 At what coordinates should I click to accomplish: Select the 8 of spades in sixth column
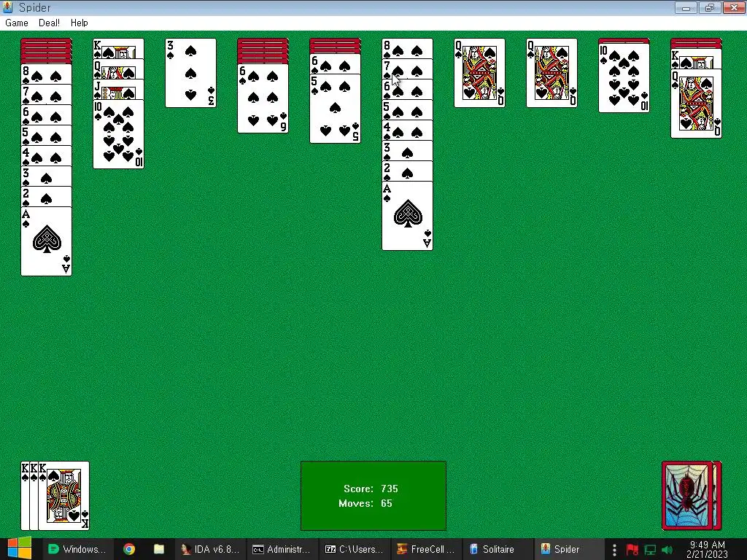(x=407, y=49)
